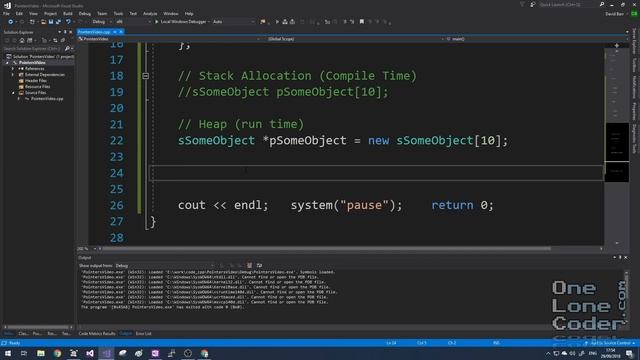
Task: Click the active Visual Studio taskbar icon
Action: (x=106, y=353)
